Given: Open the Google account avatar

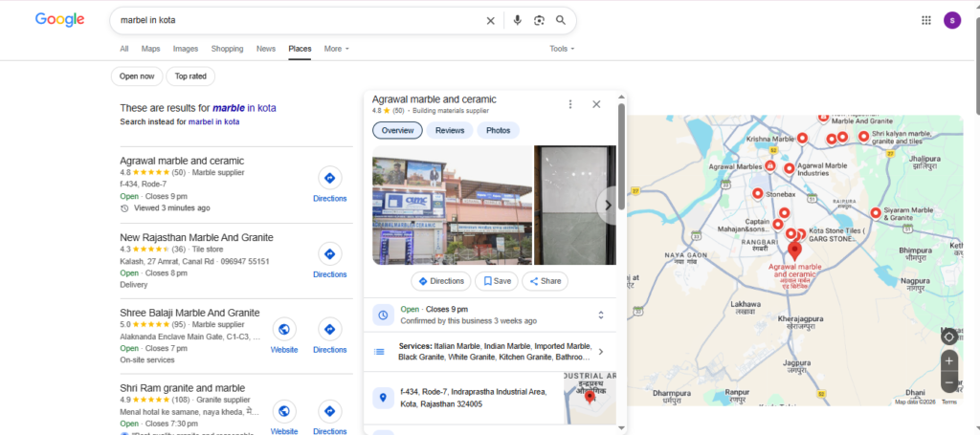Looking at the screenshot, I should pyautogui.click(x=952, y=20).
